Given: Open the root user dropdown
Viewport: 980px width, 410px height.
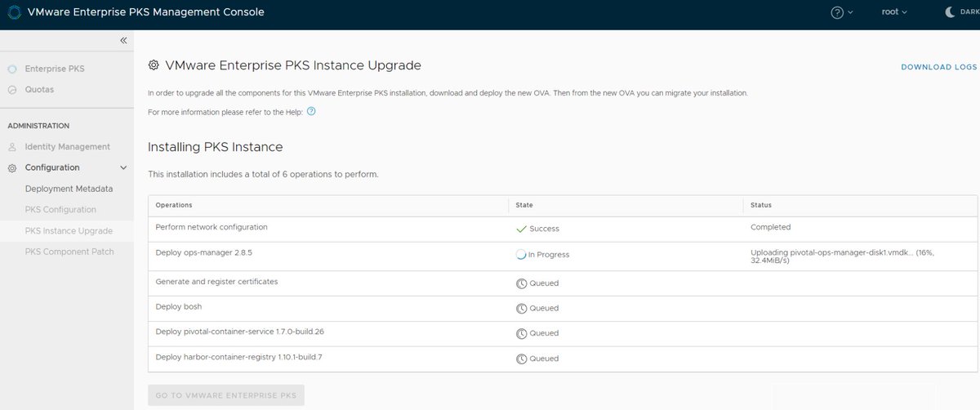Looking at the screenshot, I should (894, 12).
